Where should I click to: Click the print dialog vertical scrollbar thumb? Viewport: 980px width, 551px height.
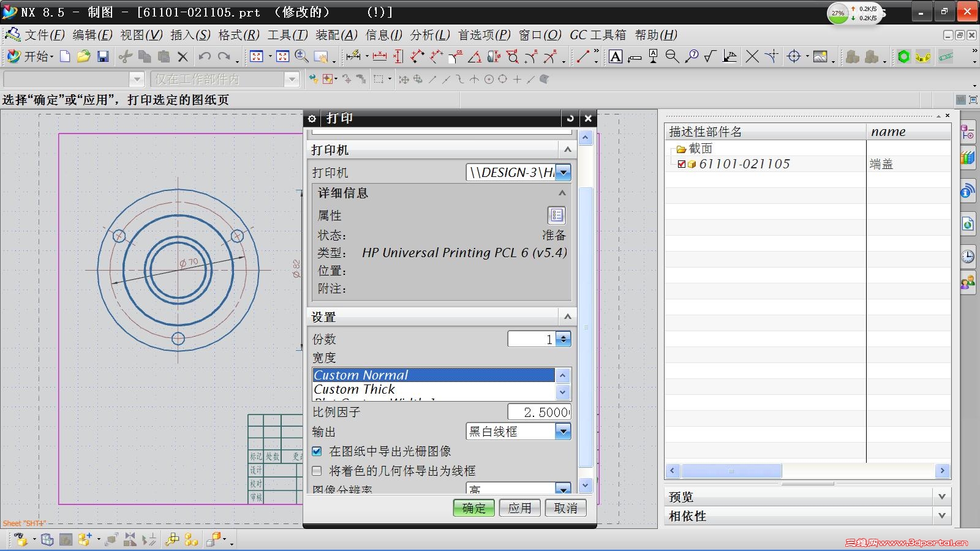586,328
